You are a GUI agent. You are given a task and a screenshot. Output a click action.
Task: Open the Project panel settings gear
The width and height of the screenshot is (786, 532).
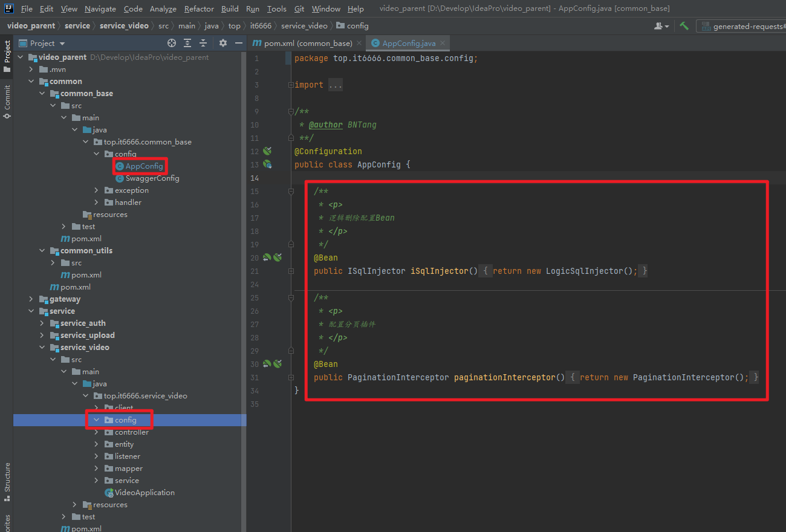[223, 43]
